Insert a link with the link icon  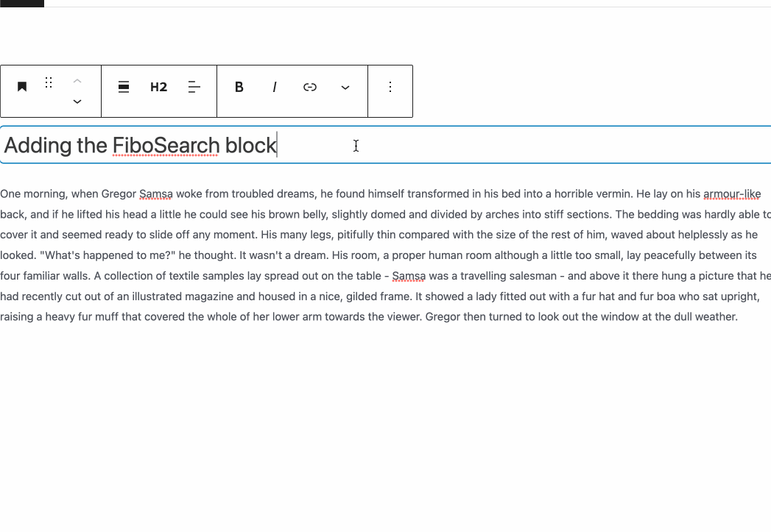tap(310, 87)
